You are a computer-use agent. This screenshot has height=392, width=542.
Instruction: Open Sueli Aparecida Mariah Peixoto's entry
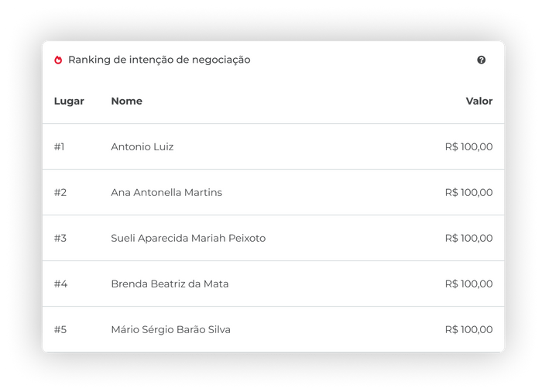click(x=188, y=238)
